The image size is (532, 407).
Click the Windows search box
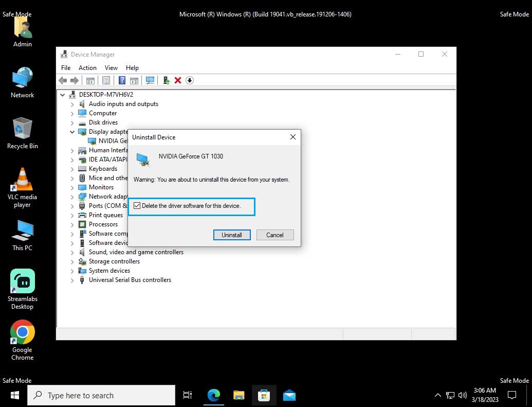(x=101, y=395)
